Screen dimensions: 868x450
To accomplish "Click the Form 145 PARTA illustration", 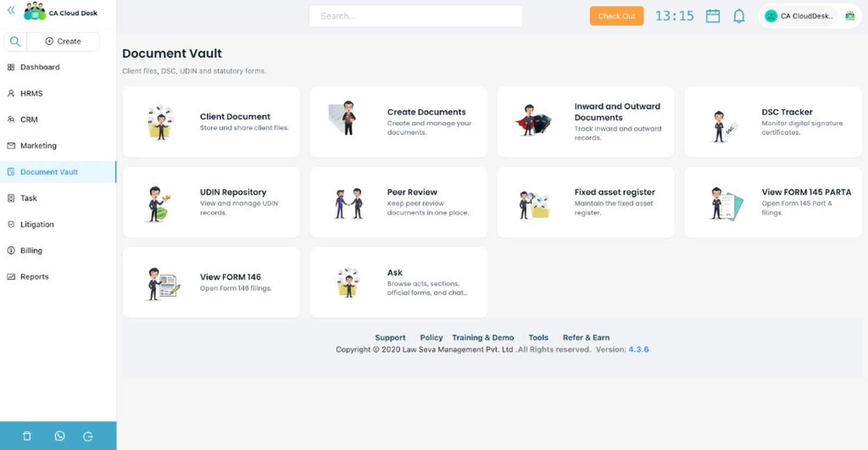I will (x=726, y=204).
